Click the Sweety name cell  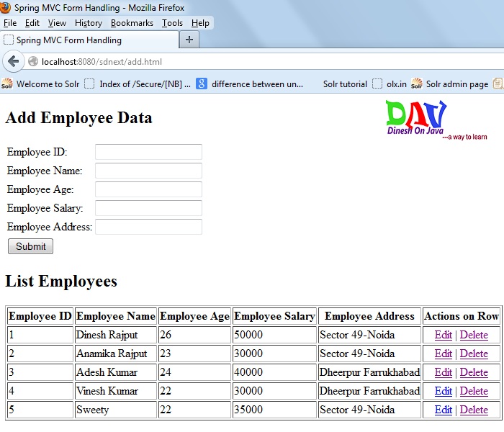116,410
